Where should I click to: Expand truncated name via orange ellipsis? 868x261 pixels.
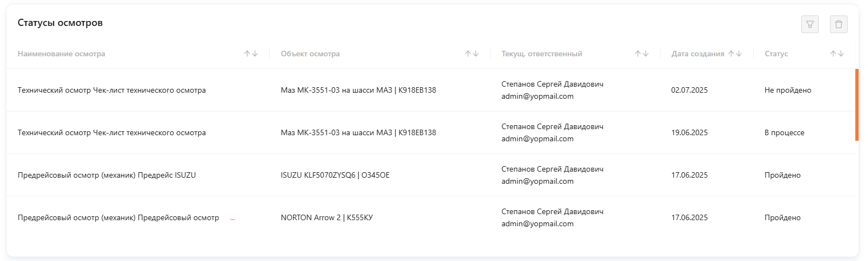(232, 219)
